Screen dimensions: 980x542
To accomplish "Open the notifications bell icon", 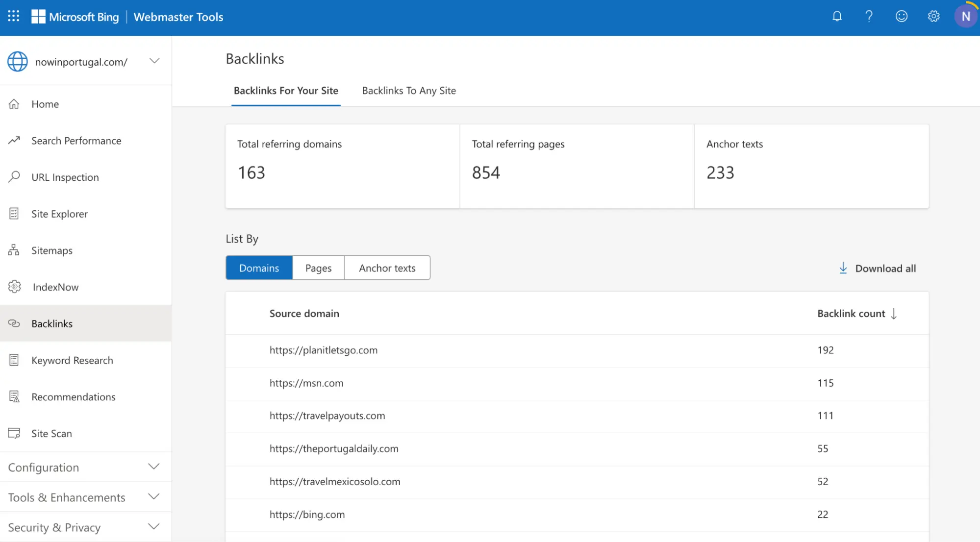I will coord(837,16).
